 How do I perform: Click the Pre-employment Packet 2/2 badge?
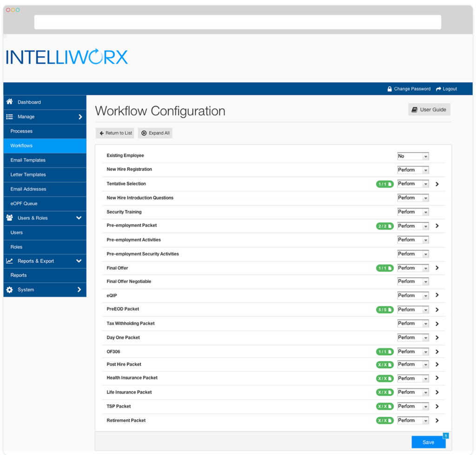coord(384,226)
